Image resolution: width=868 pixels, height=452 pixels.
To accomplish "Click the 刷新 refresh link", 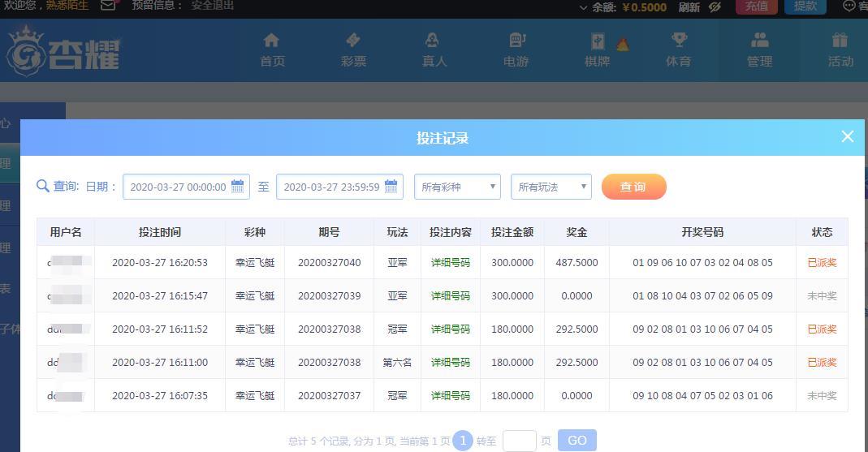I will pos(689,6).
